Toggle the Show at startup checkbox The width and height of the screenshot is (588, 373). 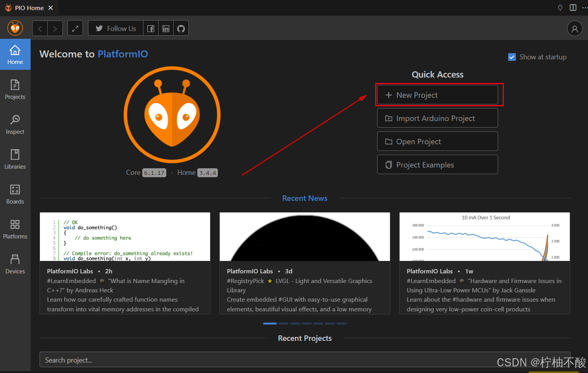(x=512, y=57)
